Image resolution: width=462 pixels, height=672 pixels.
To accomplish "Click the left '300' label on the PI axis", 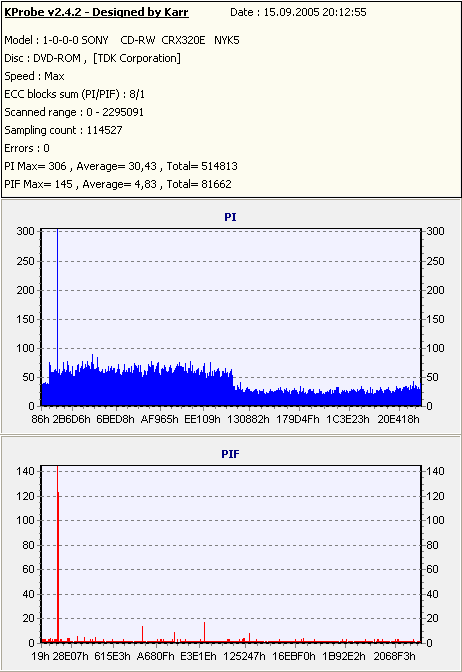I will pos(25,231).
